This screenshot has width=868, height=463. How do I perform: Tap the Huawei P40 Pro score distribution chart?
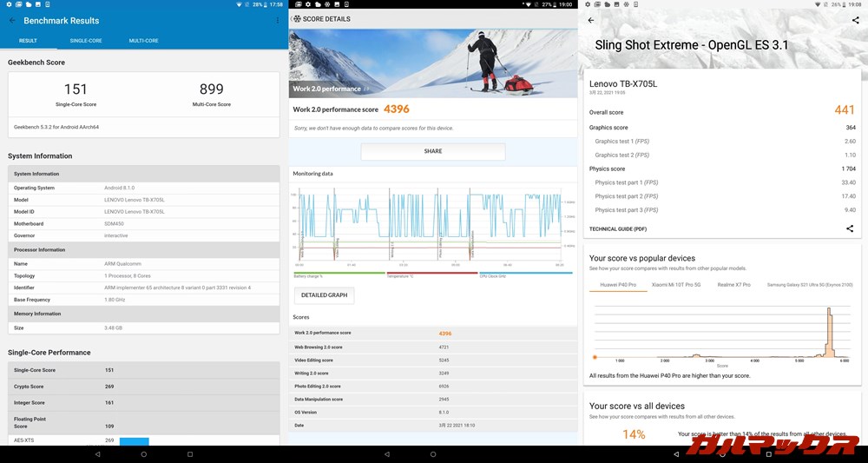[722, 334]
